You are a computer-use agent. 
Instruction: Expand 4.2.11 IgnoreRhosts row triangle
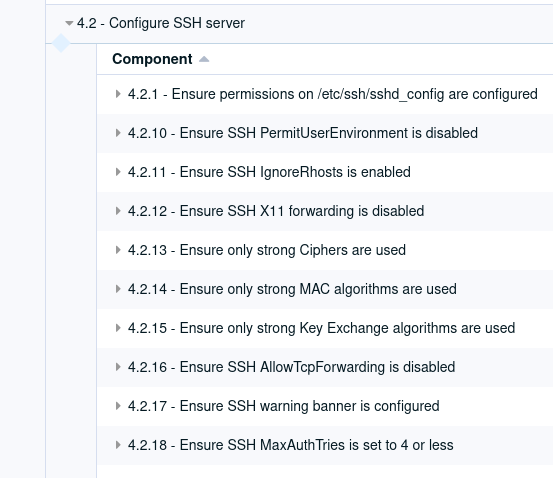(x=118, y=172)
